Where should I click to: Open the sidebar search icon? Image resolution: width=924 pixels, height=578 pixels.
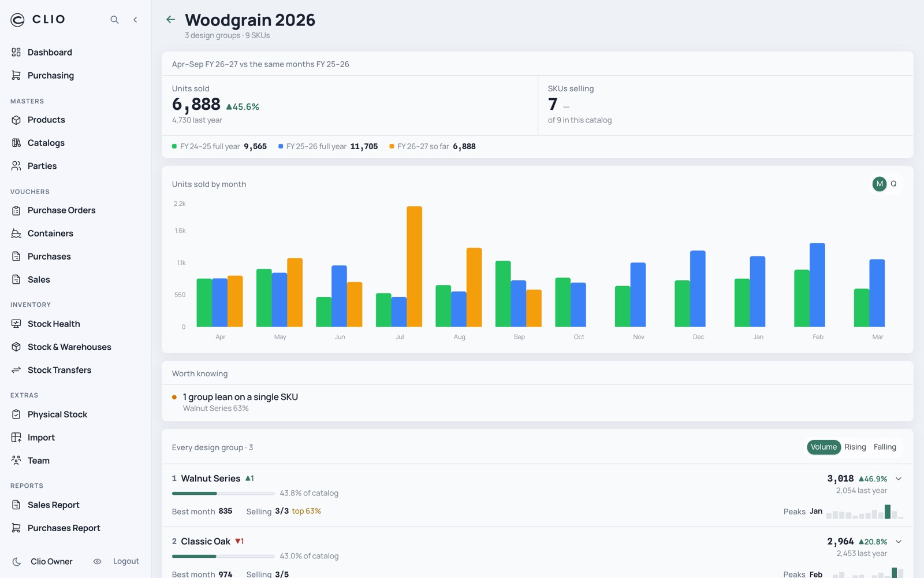(114, 20)
